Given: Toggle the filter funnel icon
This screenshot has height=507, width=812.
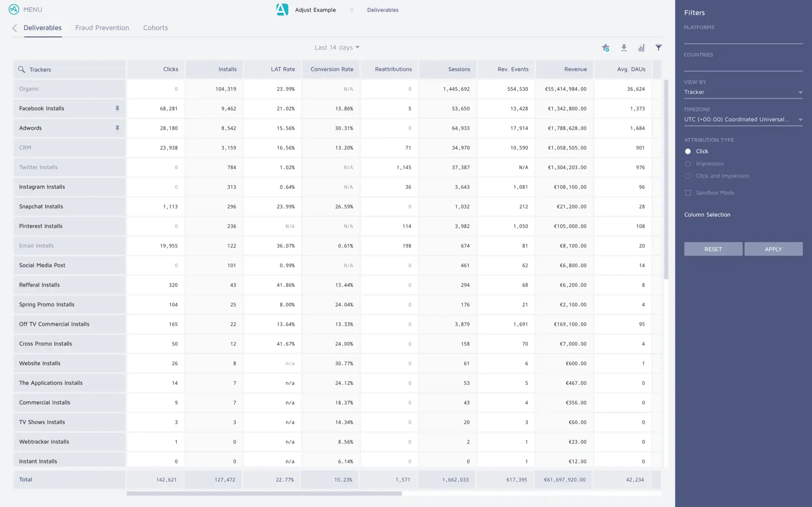Looking at the screenshot, I should [658, 48].
